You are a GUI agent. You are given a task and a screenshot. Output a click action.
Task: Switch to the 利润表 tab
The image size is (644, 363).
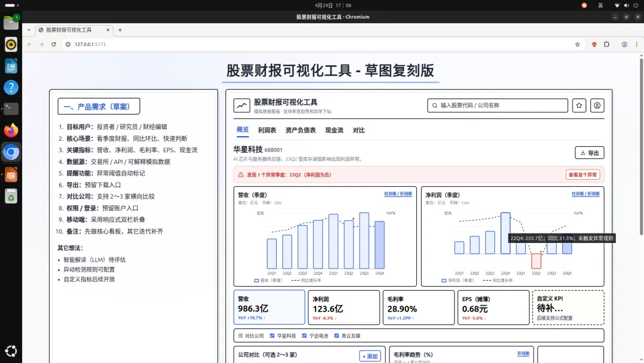click(267, 130)
